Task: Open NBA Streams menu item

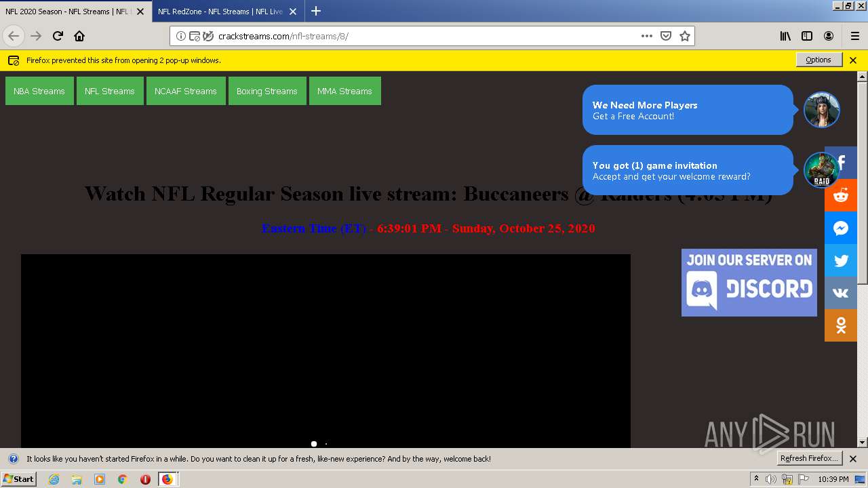Action: (x=39, y=91)
